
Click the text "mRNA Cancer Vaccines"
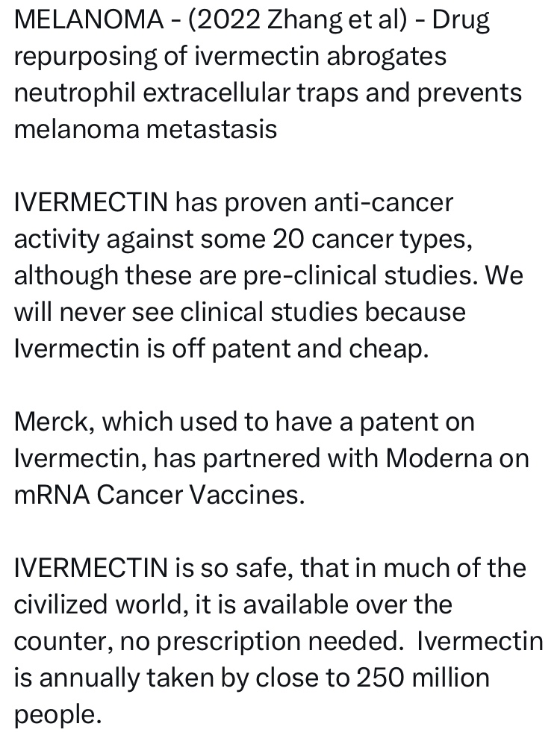[159, 495]
